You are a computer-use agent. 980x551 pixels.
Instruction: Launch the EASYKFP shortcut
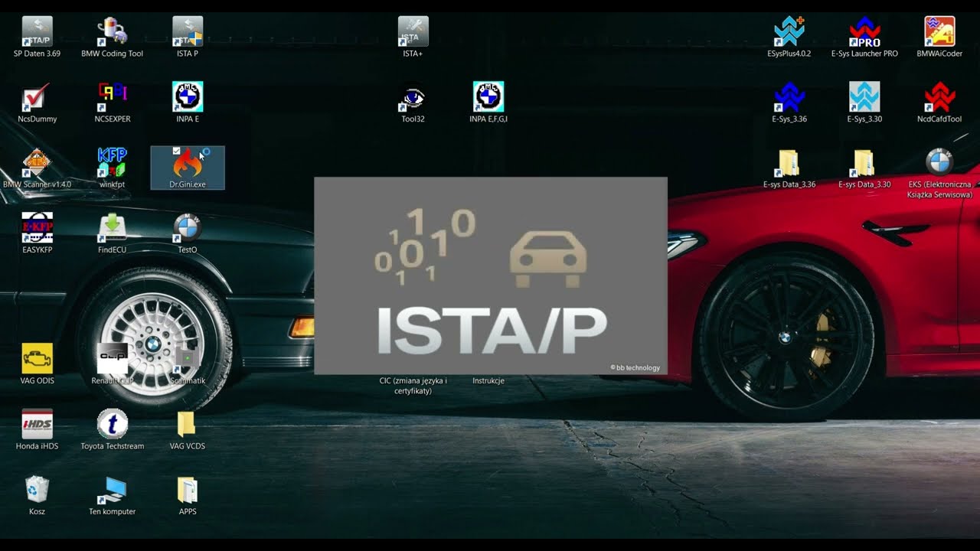(x=37, y=228)
